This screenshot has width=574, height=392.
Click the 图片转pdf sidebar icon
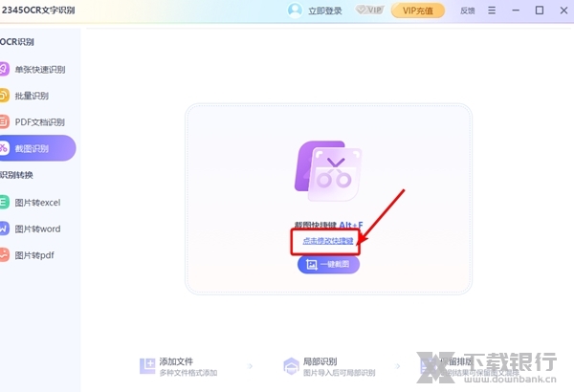pyautogui.click(x=4, y=254)
